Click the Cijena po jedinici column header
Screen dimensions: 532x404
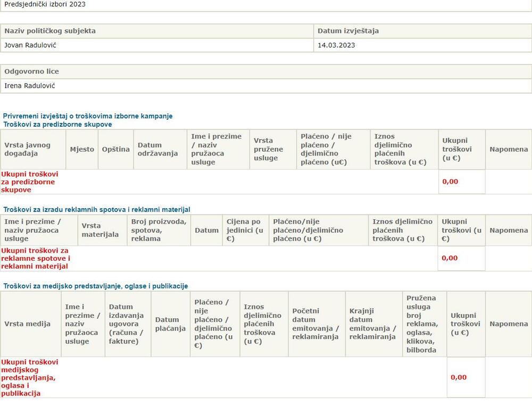coord(245,230)
